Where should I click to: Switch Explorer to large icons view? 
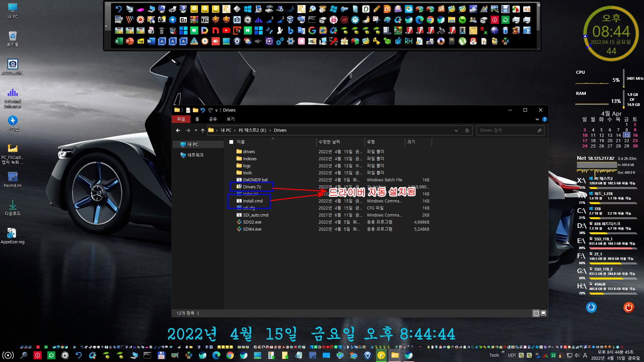coord(543,313)
